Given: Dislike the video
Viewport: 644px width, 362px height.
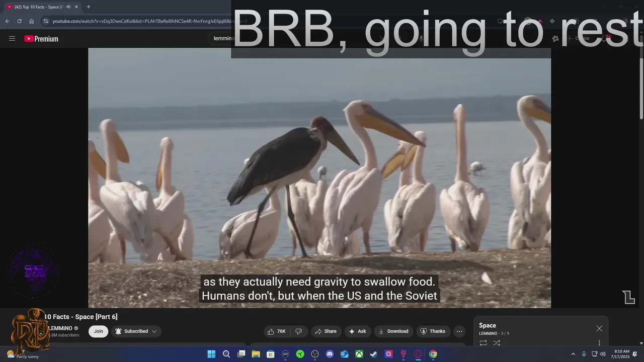Looking at the screenshot, I should tap(298, 331).
